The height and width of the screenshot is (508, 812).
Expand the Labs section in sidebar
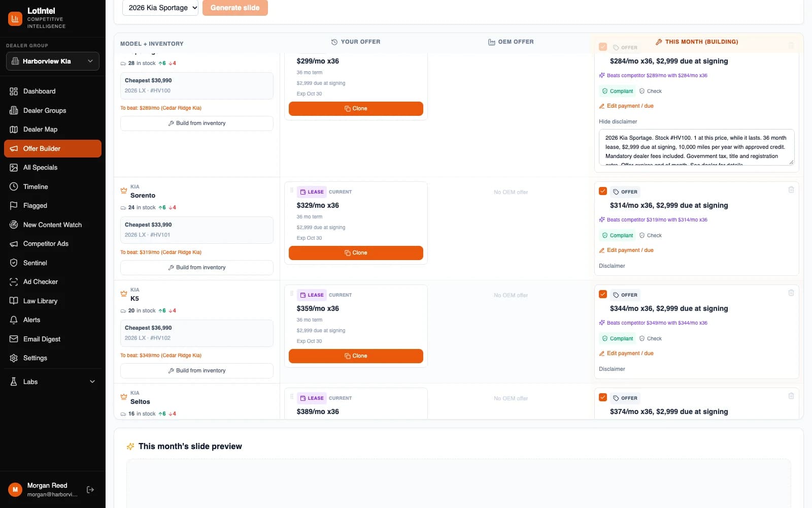(x=53, y=382)
